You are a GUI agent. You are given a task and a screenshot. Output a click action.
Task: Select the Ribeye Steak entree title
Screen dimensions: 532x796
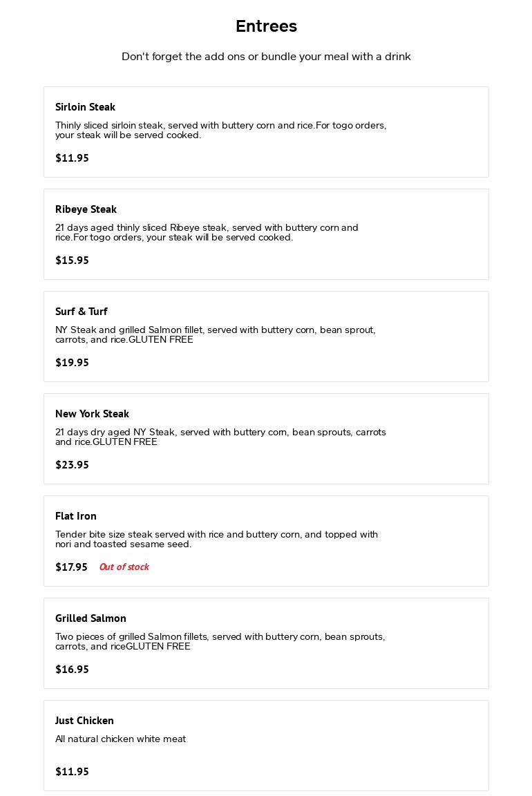coord(86,209)
